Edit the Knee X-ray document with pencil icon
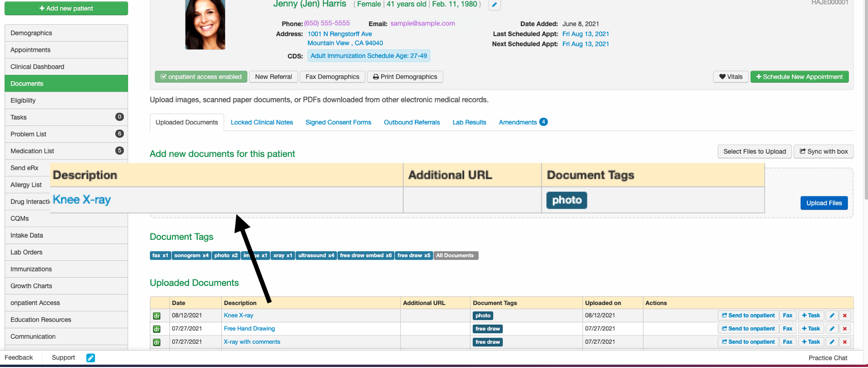The width and height of the screenshot is (868, 368). pos(832,315)
